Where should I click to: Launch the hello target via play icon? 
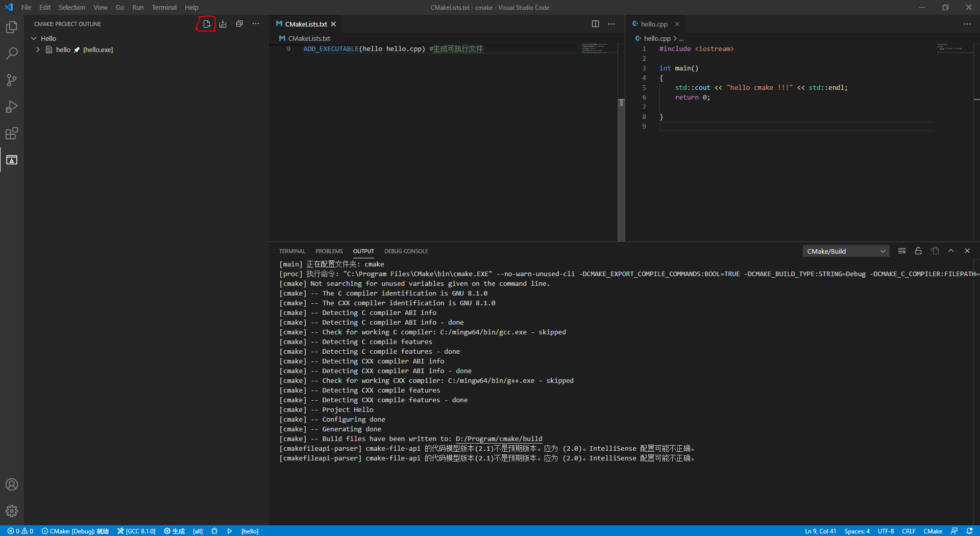(230, 531)
